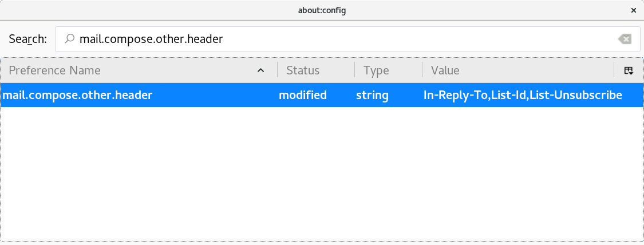The image size is (644, 245).
Task: Focus the search field containing mail.compose.other.header
Action: (348, 39)
